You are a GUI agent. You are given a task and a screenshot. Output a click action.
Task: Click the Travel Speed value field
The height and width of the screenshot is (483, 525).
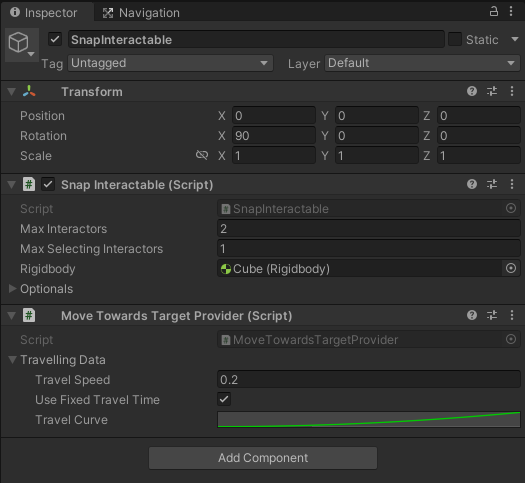click(x=369, y=380)
